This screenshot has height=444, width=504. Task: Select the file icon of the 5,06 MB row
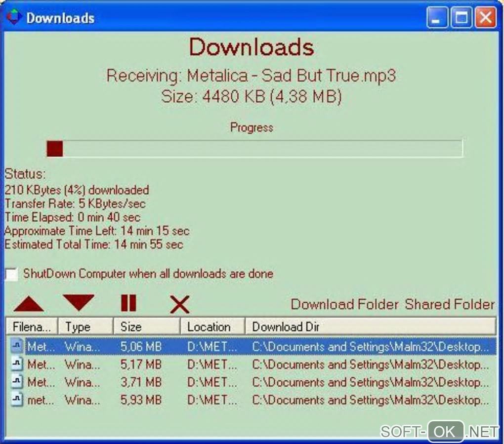pos(17,346)
